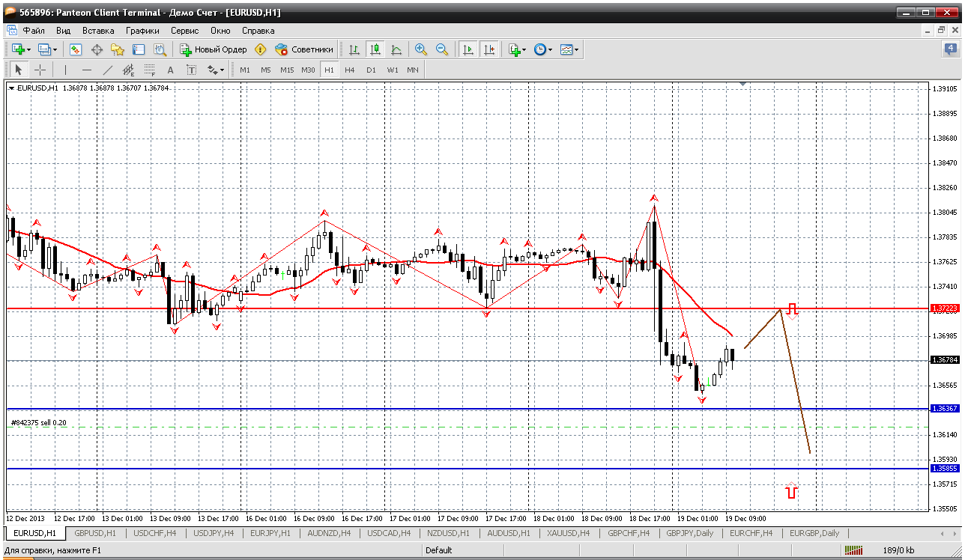Pick the horizontal line drawing tool

coord(87,70)
